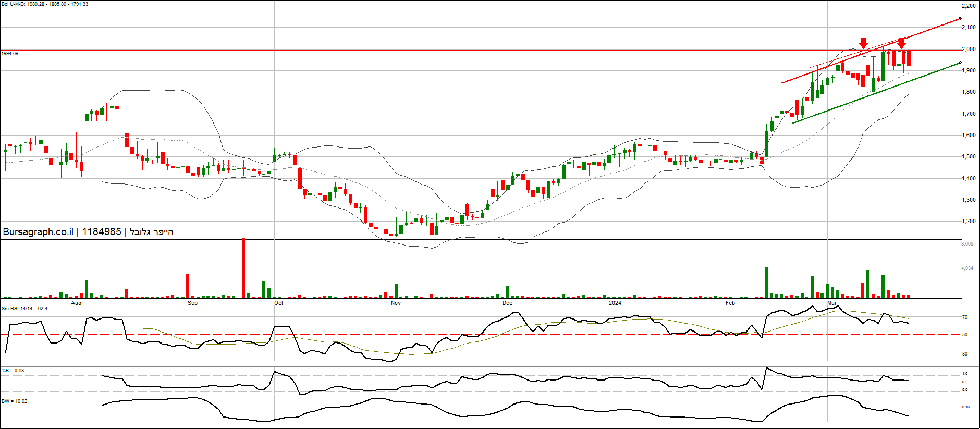Select the Oct month axis label
Image resolution: width=980 pixels, height=429 pixels.
point(278,303)
